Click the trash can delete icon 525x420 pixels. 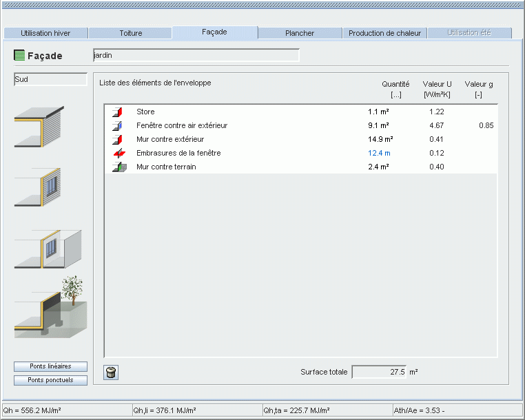pos(111,372)
